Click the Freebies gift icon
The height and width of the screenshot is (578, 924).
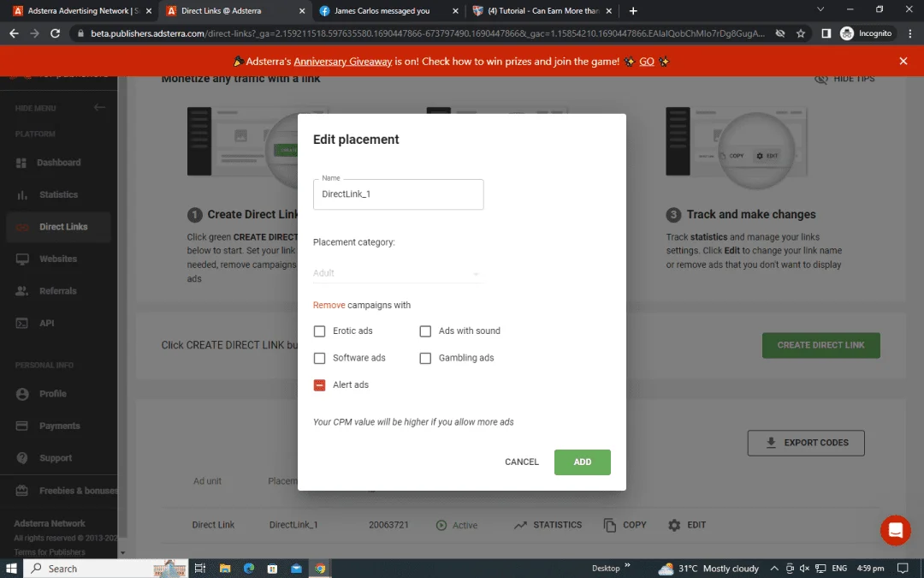point(21,490)
